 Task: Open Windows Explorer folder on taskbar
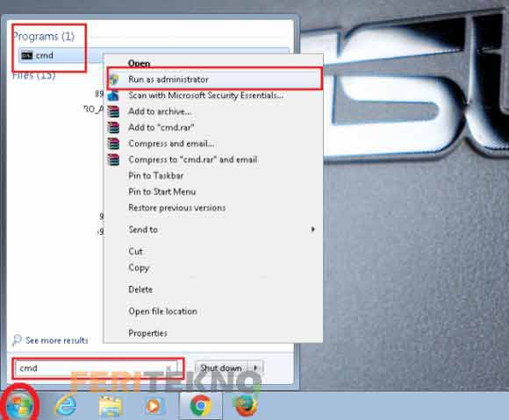[x=111, y=406]
